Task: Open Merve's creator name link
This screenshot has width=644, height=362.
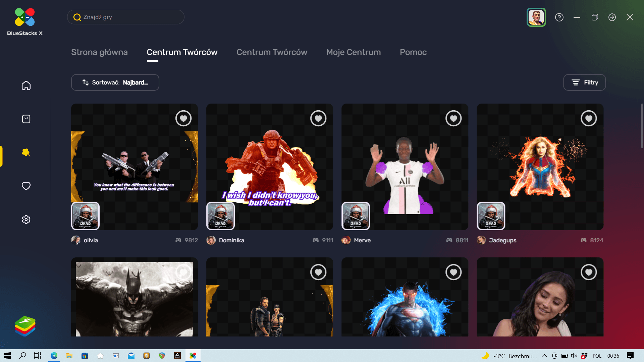Action: pyautogui.click(x=362, y=240)
